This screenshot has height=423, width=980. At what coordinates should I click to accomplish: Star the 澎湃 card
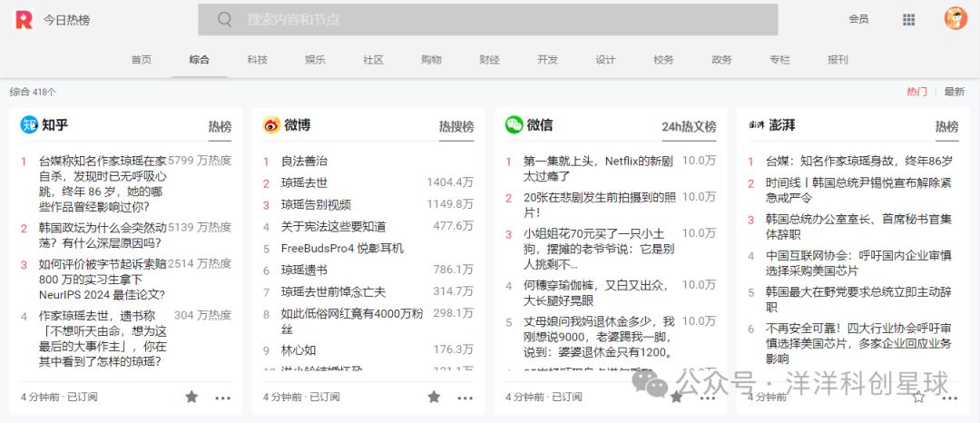click(918, 397)
